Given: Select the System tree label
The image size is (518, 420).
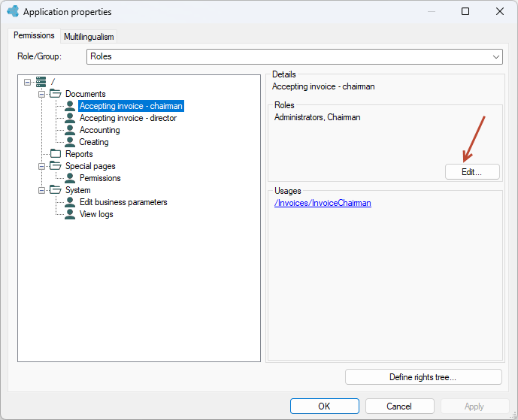Looking at the screenshot, I should (77, 190).
